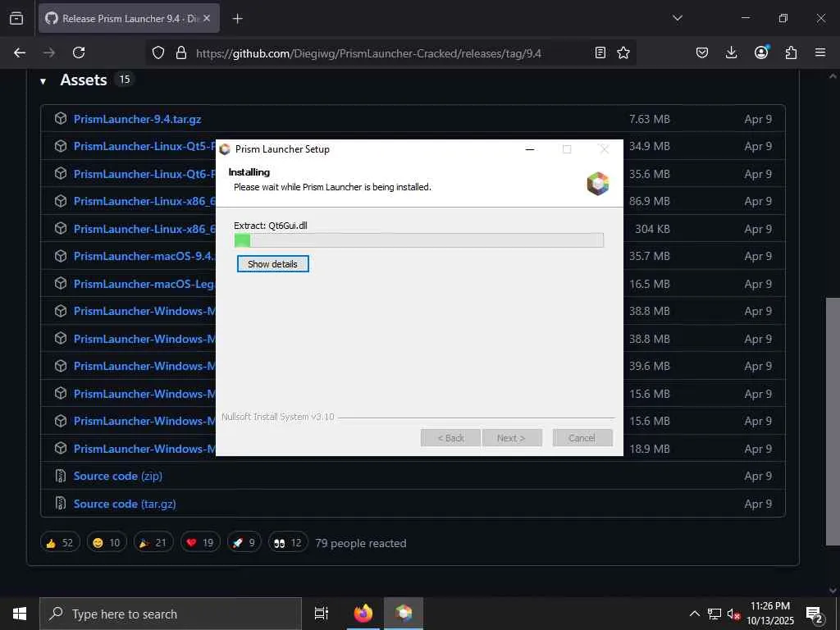React with the thumbs up emoji (52)
The image size is (840, 630).
coord(60,542)
